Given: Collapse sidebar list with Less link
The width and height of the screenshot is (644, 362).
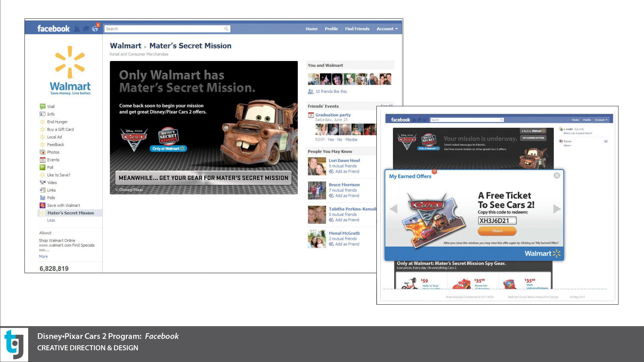Looking at the screenshot, I should point(51,221).
